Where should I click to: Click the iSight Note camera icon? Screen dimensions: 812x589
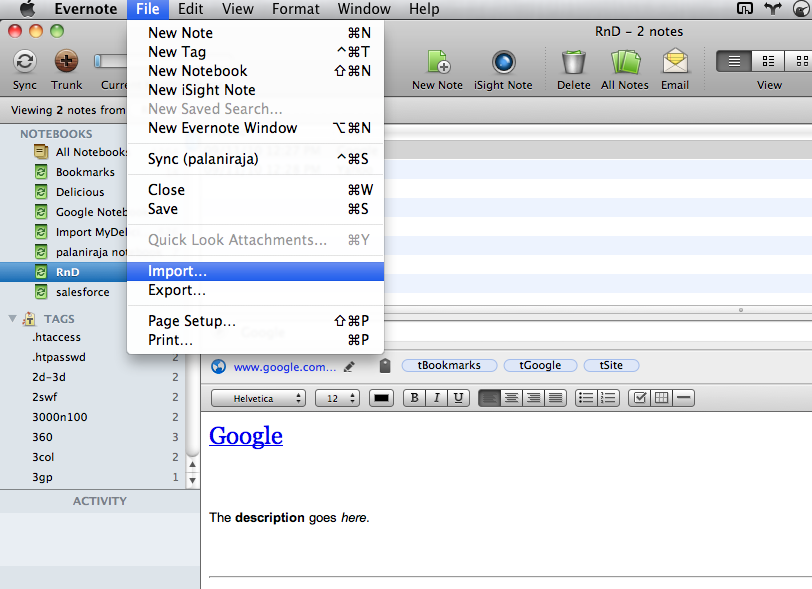click(503, 62)
